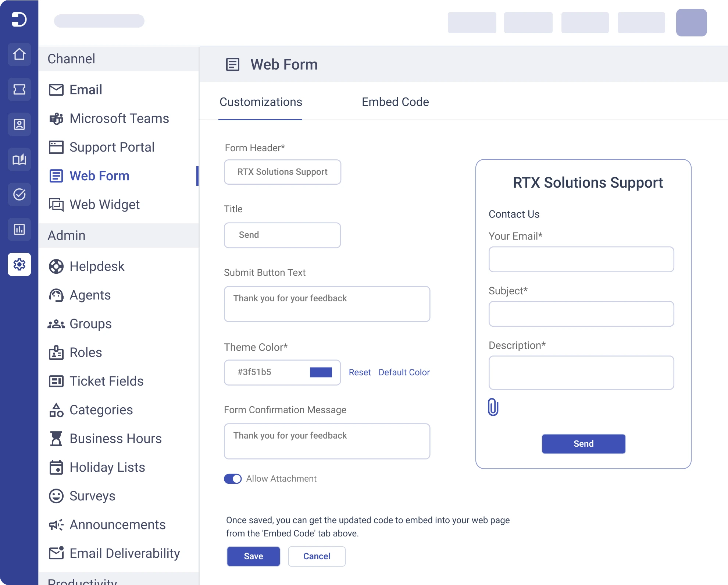Image resolution: width=728 pixels, height=585 pixels.
Task: Open Ticket Fields admin menu item
Action: point(106,381)
